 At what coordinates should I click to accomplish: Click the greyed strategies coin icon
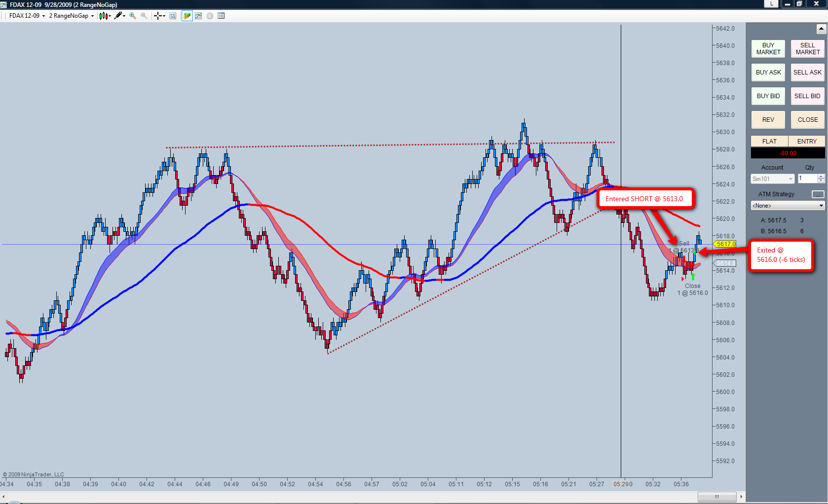pos(210,16)
